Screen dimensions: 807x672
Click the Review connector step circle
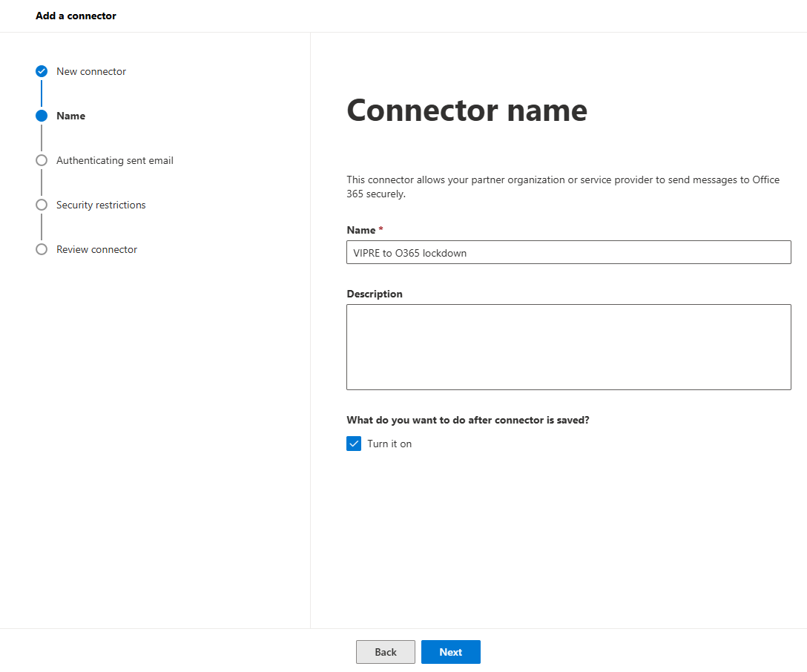pos(42,249)
